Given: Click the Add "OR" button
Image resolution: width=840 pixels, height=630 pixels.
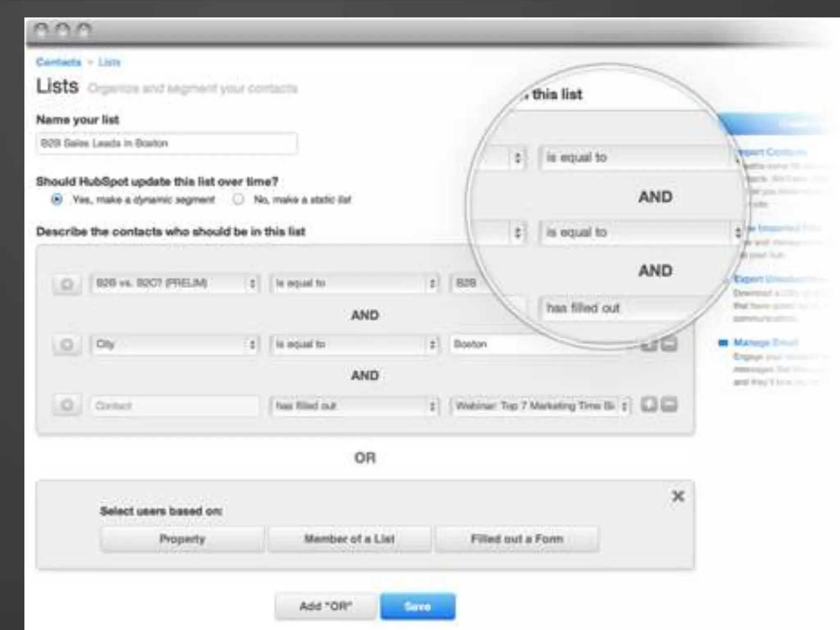Looking at the screenshot, I should coord(326,606).
